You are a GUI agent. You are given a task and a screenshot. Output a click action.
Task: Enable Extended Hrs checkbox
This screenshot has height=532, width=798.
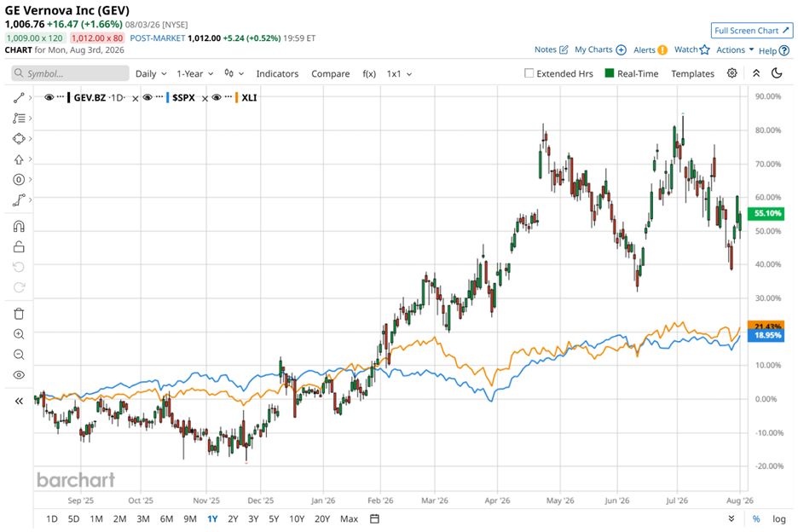[x=529, y=73]
